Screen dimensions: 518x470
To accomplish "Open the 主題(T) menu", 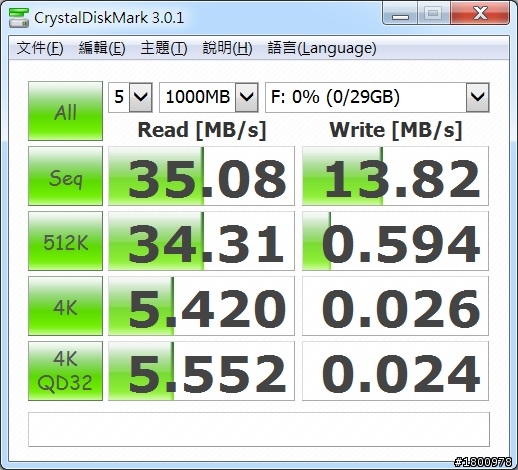I will pos(164,48).
